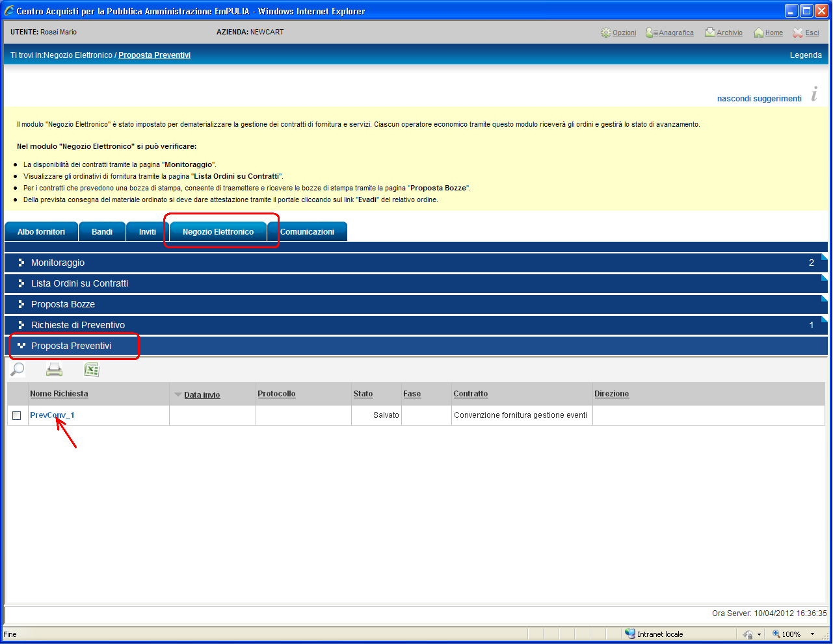The width and height of the screenshot is (833, 644).
Task: Open the Archivio link
Action: (730, 32)
